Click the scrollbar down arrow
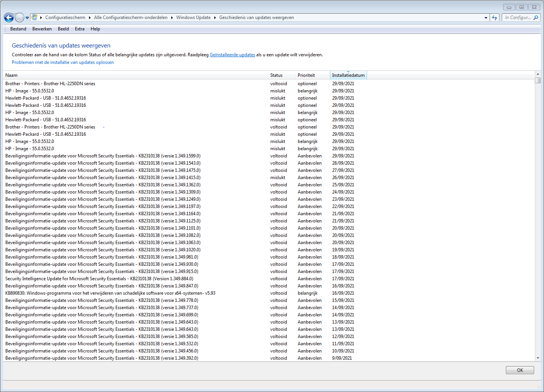Image resolution: width=544 pixels, height=392 pixels. [538, 358]
